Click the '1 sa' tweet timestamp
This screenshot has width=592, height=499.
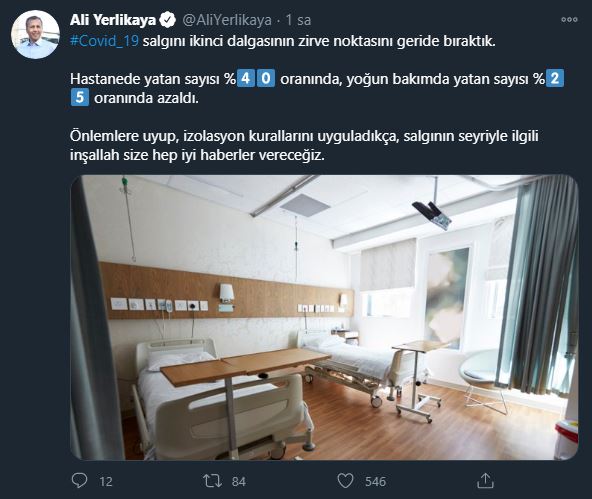pos(298,20)
